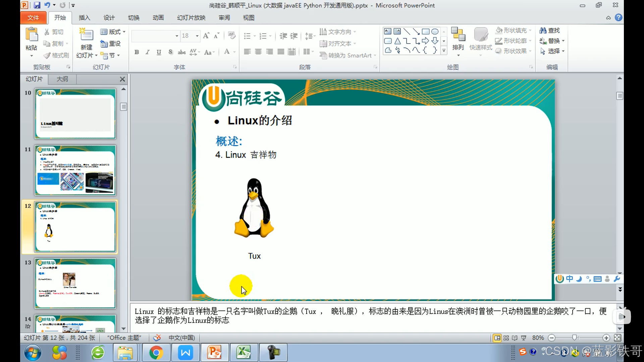Open the Insert ribbon tab
The image size is (644, 362).
click(84, 18)
